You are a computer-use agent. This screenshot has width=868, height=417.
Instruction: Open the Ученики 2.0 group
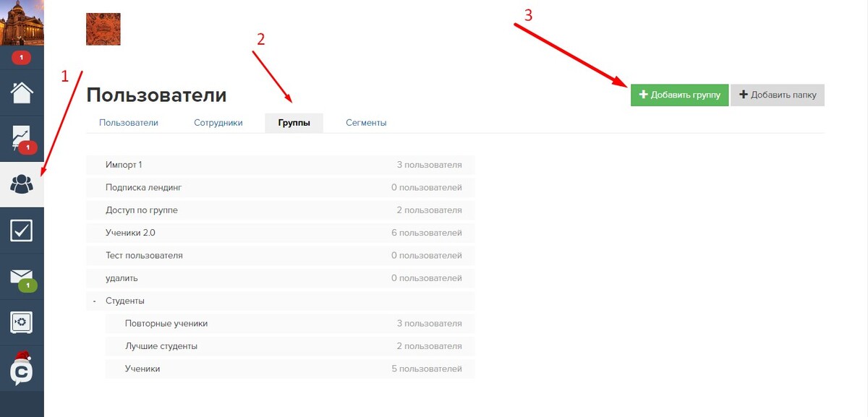tap(280, 233)
